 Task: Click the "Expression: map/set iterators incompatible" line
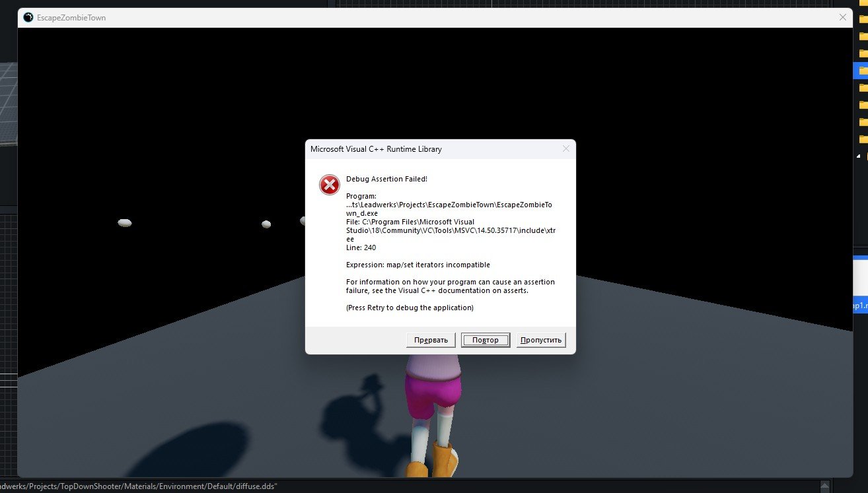click(418, 265)
